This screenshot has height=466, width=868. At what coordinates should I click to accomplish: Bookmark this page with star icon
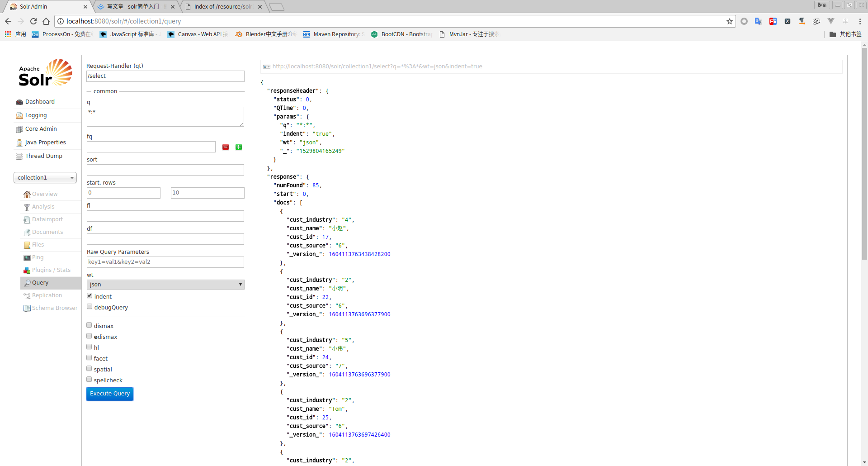click(x=729, y=21)
